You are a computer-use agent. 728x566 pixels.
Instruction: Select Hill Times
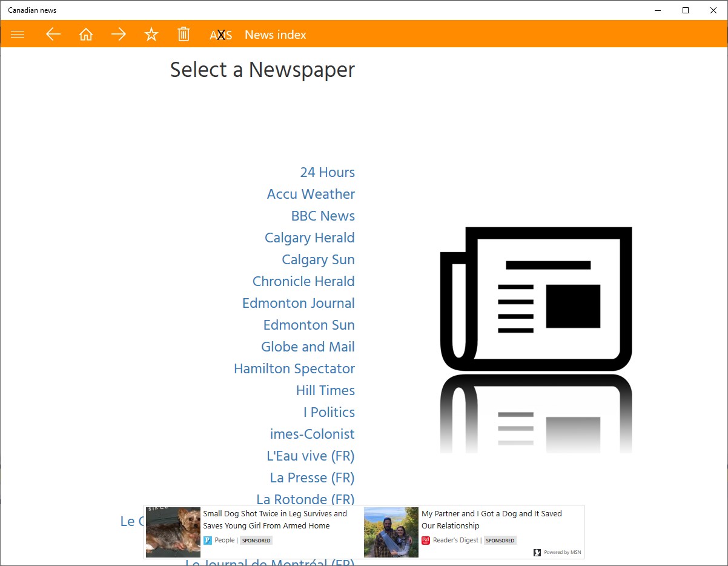pos(326,391)
